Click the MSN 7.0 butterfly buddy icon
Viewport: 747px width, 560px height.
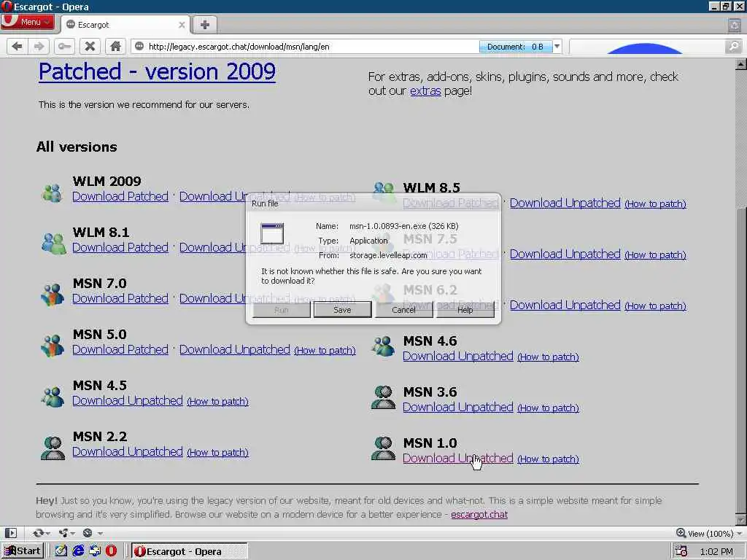pos(53,295)
